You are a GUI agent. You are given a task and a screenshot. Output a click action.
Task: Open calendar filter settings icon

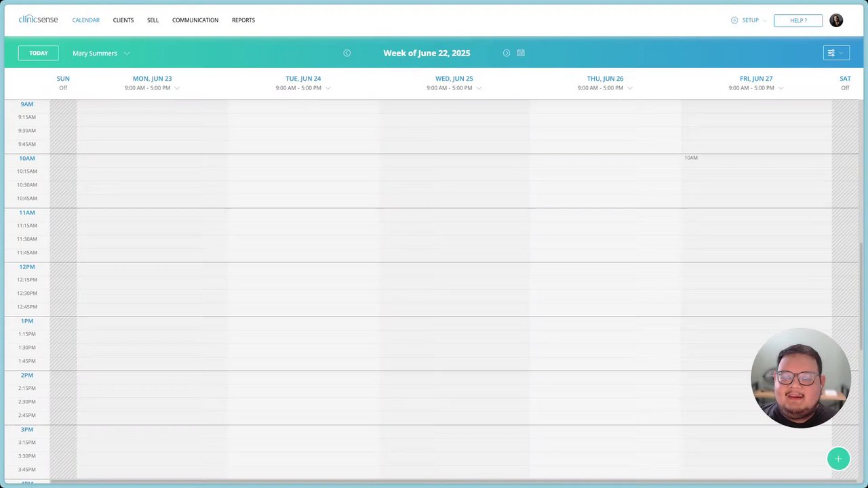pyautogui.click(x=836, y=53)
